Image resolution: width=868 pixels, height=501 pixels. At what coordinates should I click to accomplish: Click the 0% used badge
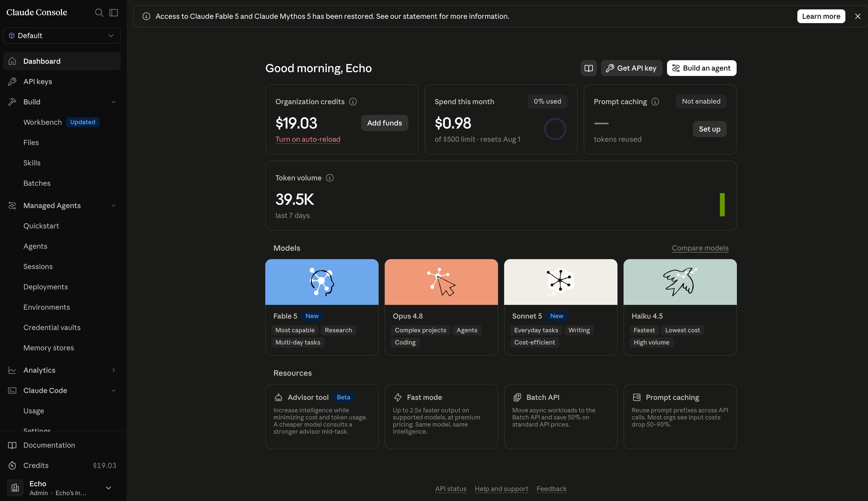(x=547, y=102)
